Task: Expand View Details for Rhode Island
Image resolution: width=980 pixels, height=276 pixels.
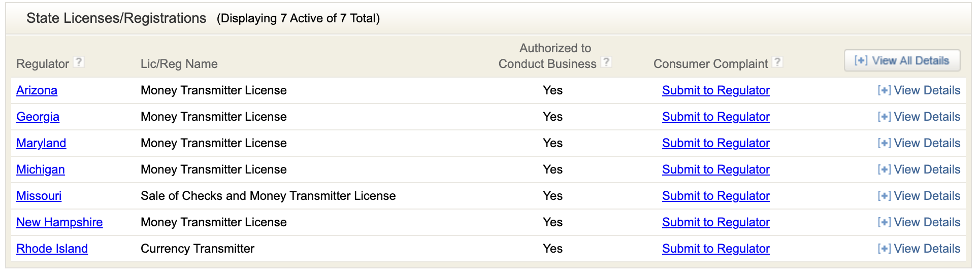Action: click(x=919, y=249)
